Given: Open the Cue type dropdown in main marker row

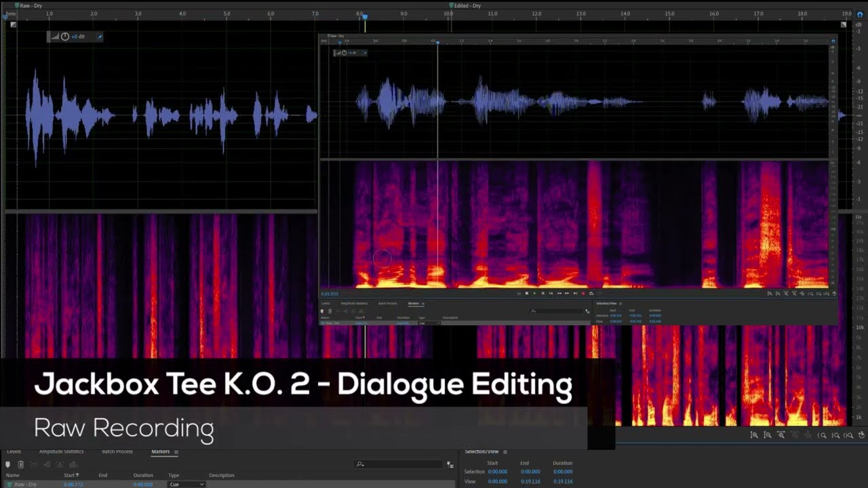Looking at the screenshot, I should (186, 485).
